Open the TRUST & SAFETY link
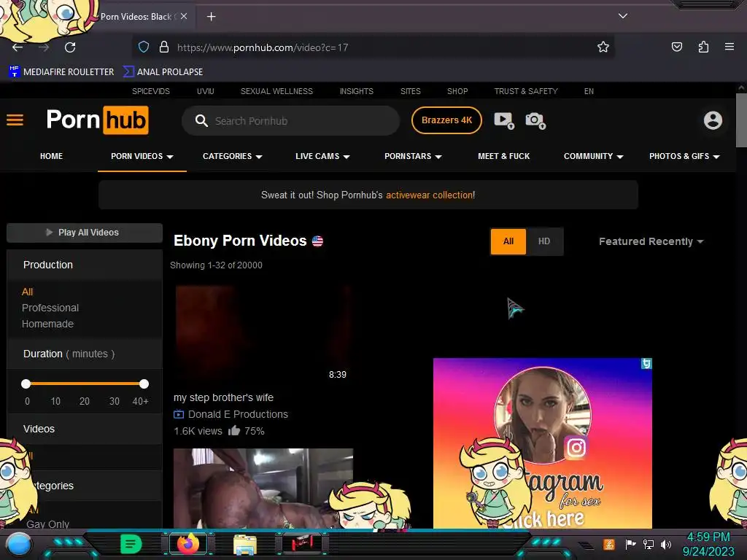The image size is (747, 560). click(526, 91)
